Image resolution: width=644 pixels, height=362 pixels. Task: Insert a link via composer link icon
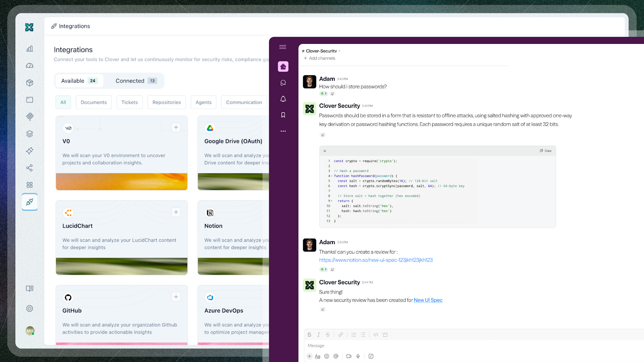tap(341, 335)
